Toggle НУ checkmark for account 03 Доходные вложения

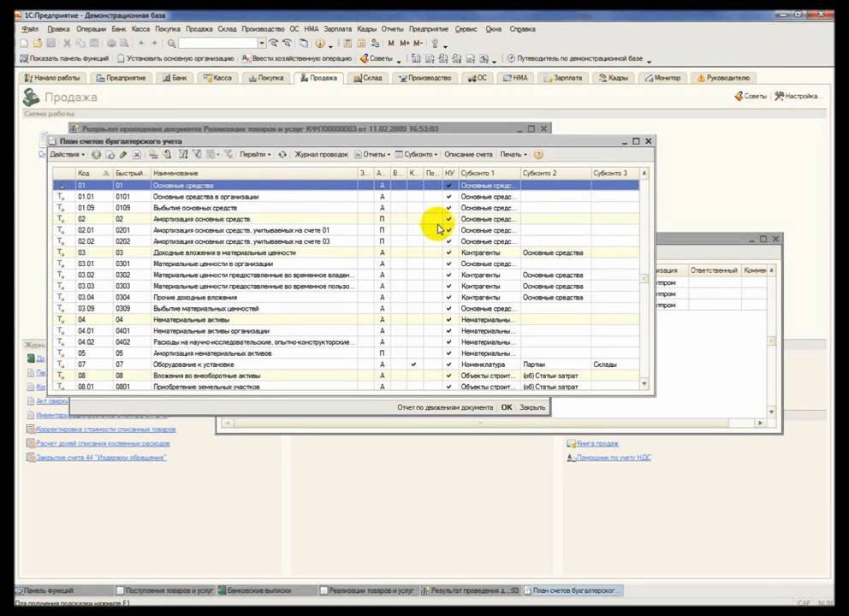tap(448, 252)
